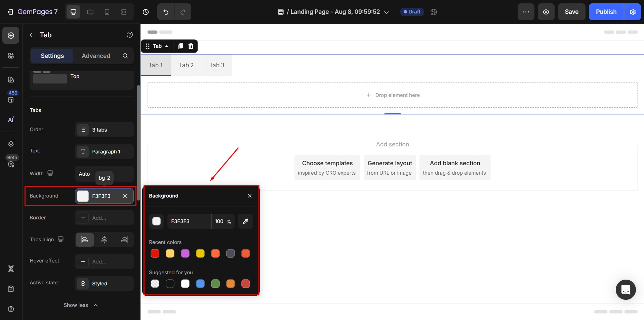The height and width of the screenshot is (320, 644).
Task: Open the Text Paragraph 1 dropdown
Action: (104, 151)
